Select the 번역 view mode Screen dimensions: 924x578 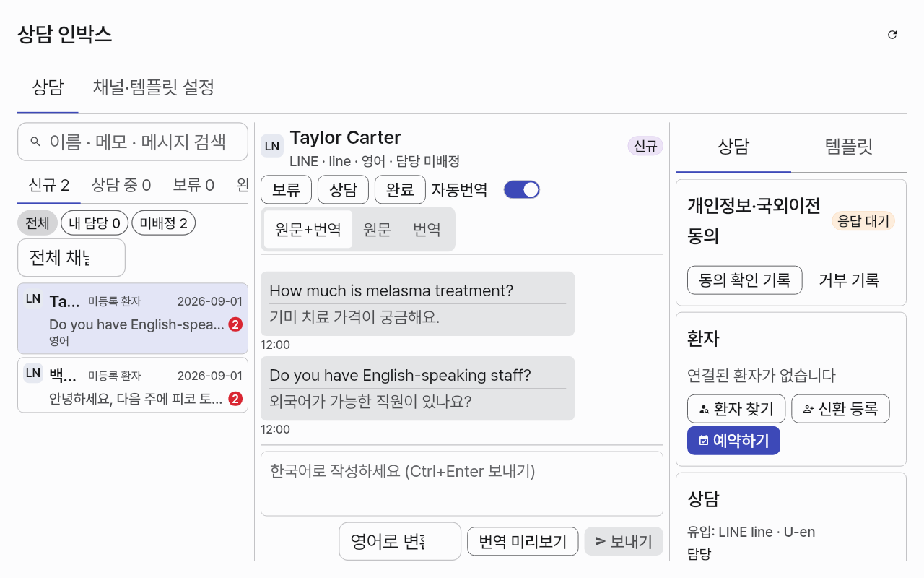(x=427, y=230)
